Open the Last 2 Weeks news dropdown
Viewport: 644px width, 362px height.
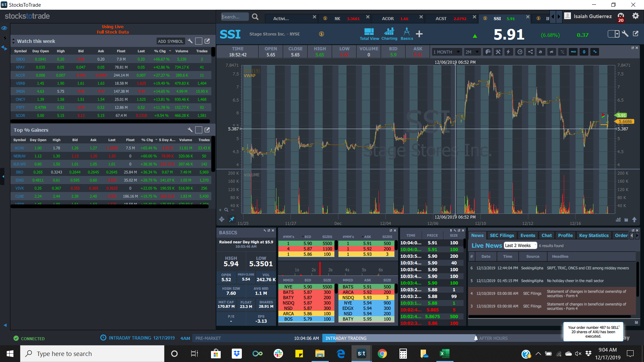tap(520, 246)
